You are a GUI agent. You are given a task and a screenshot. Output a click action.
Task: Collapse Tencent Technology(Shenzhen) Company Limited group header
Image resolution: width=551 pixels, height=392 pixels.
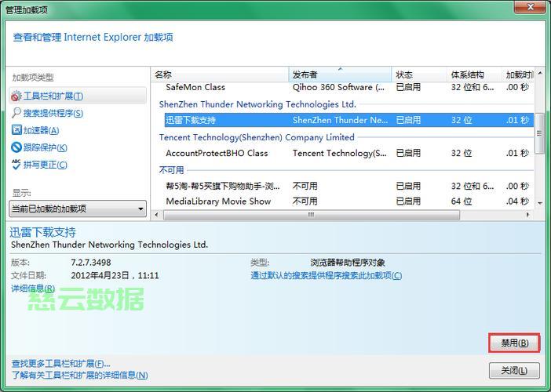pyautogui.click(x=257, y=137)
